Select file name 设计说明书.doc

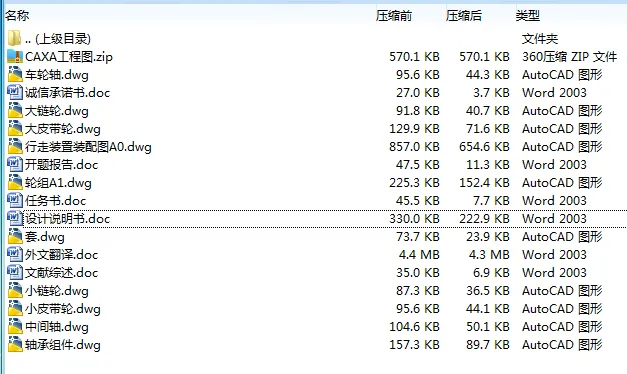click(67, 219)
